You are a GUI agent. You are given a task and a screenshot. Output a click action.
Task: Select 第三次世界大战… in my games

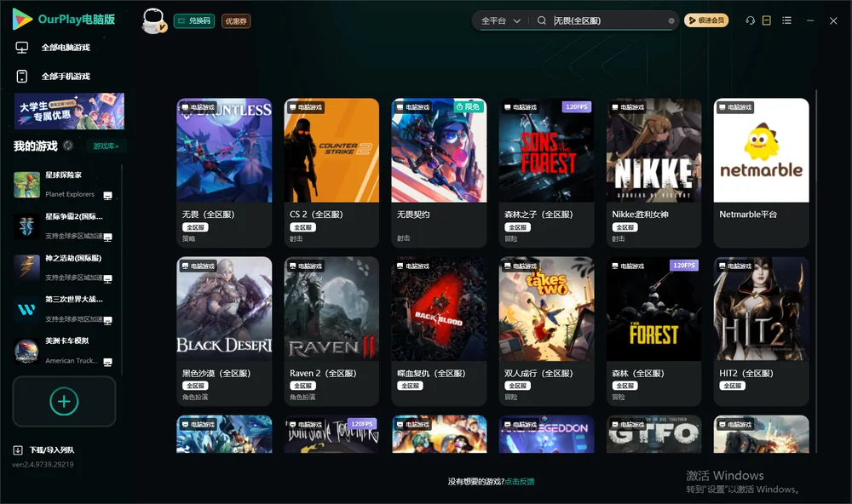(x=64, y=309)
